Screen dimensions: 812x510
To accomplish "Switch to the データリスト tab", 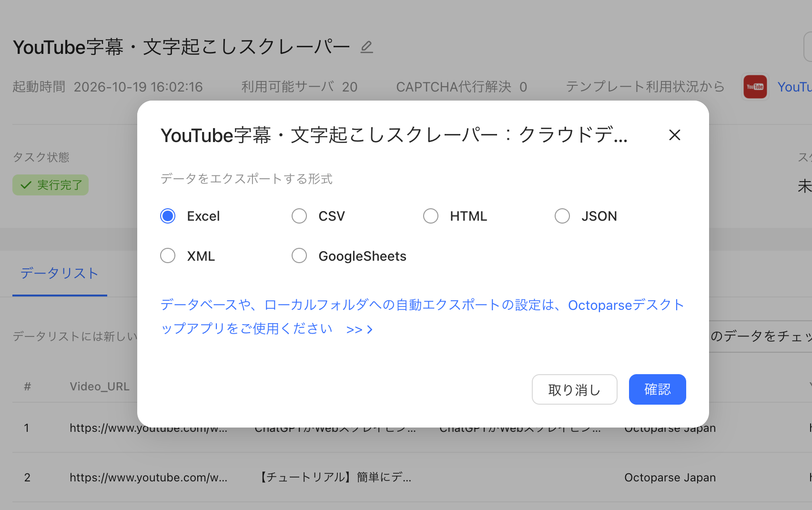I will coord(60,274).
